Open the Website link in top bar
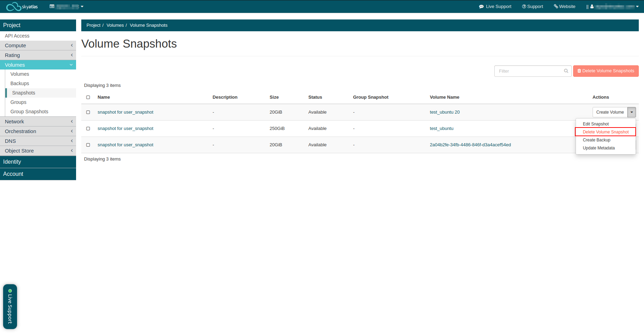The width and height of the screenshot is (644, 336). pos(564,7)
